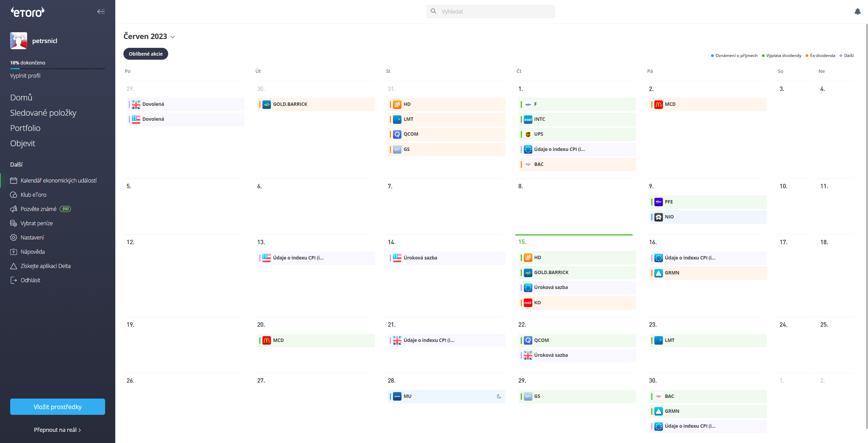868x443 pixels.
Task: Go to Domů
Action: click(x=21, y=98)
